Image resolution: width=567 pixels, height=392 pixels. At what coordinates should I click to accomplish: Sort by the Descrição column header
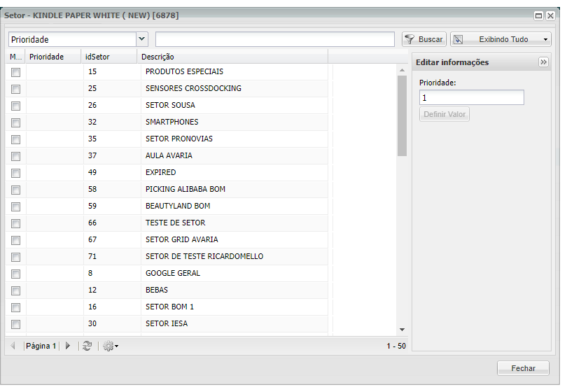click(232, 57)
